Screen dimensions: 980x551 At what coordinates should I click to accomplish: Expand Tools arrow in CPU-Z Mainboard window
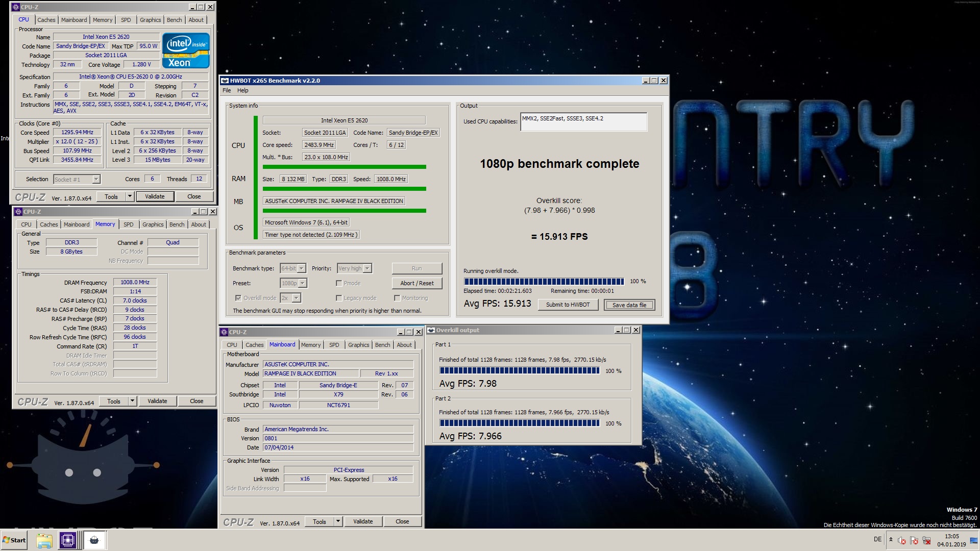tap(338, 521)
